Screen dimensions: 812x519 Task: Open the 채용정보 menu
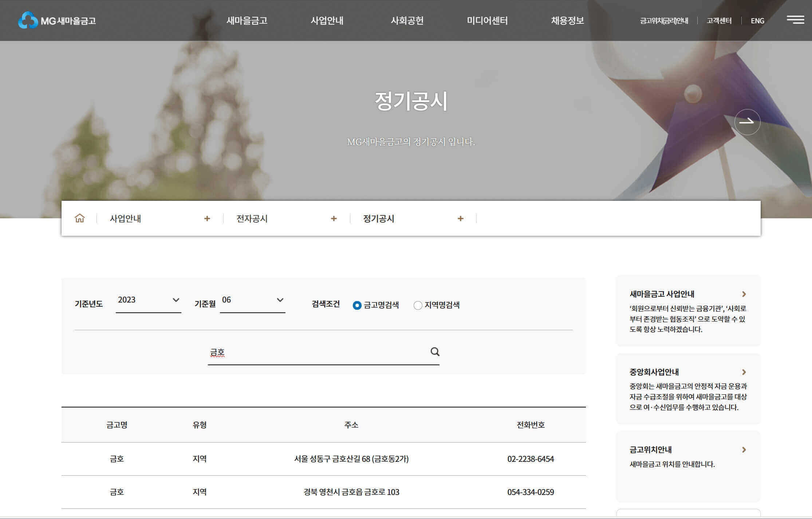(x=567, y=21)
